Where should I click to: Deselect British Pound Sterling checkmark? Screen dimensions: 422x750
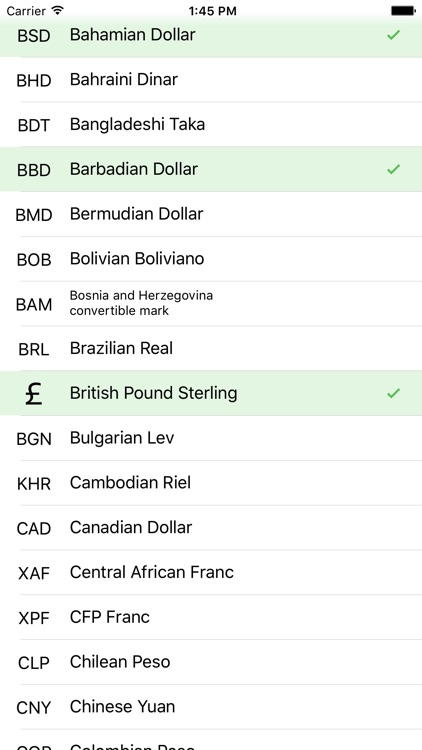tap(393, 393)
